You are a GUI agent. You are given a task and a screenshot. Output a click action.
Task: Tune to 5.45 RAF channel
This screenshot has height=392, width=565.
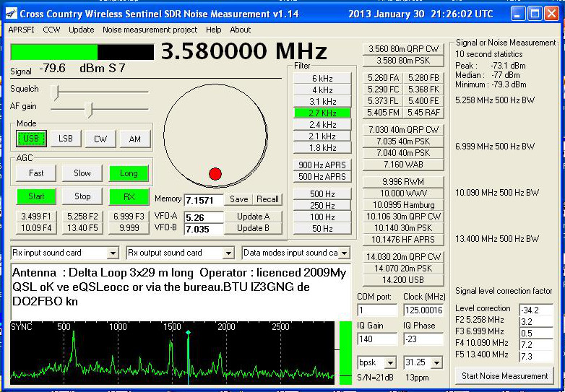click(x=423, y=113)
